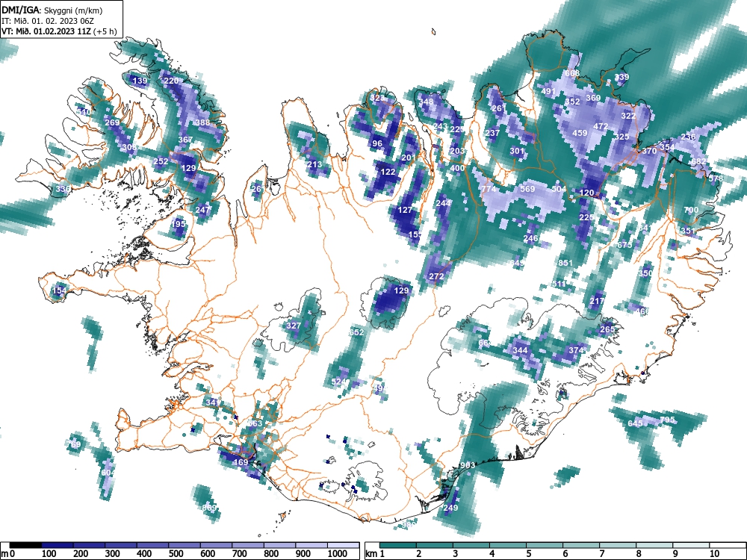Click the '10' tick in km legend
This screenshot has height=560, width=747.
713,554
